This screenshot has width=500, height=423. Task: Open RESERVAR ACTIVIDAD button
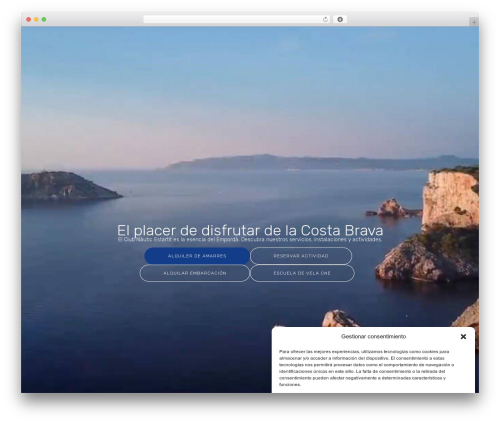[301, 256]
